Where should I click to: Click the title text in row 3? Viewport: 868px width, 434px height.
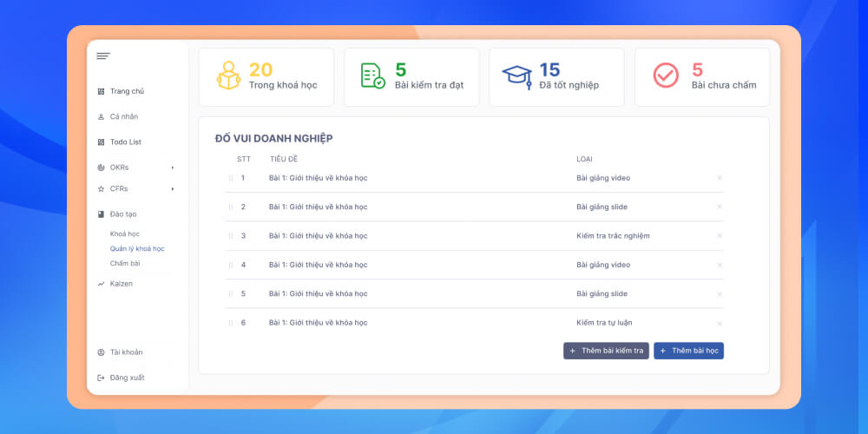point(319,236)
